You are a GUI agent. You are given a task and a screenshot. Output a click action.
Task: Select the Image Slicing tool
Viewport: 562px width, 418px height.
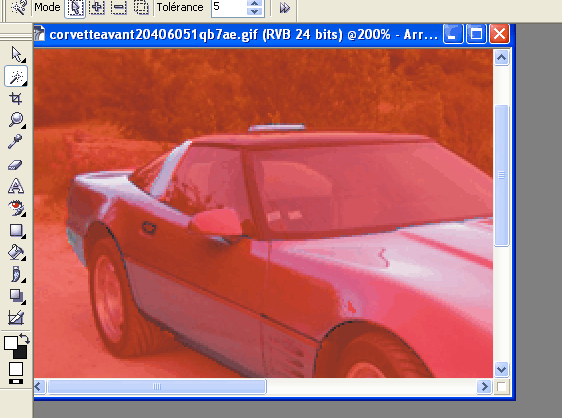(16, 318)
